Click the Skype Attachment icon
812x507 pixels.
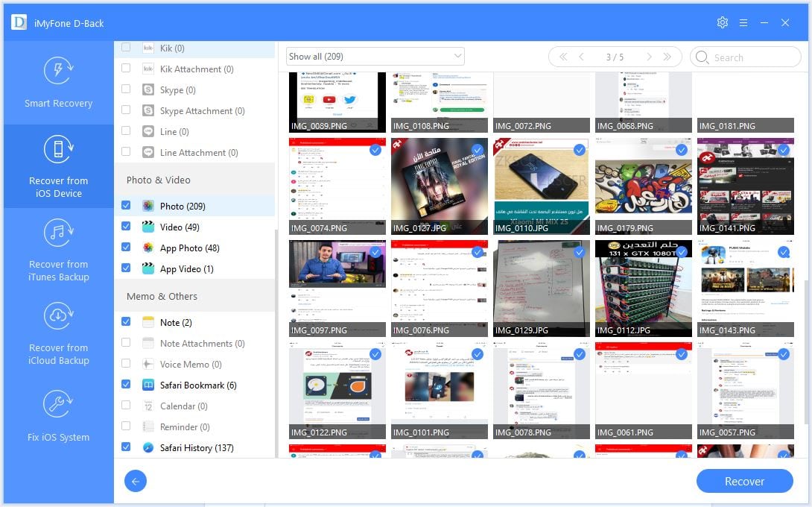point(148,110)
